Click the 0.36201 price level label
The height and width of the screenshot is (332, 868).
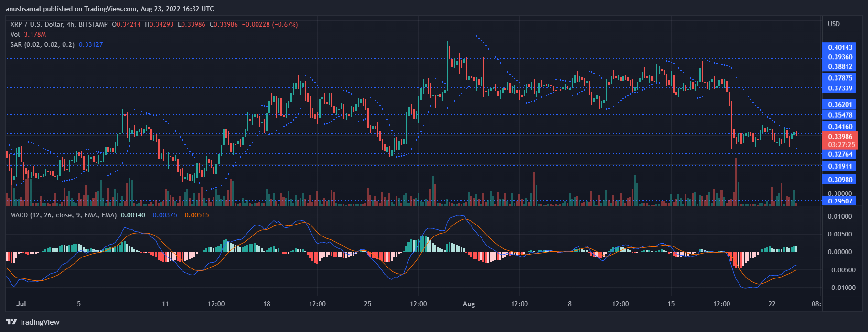pyautogui.click(x=839, y=104)
